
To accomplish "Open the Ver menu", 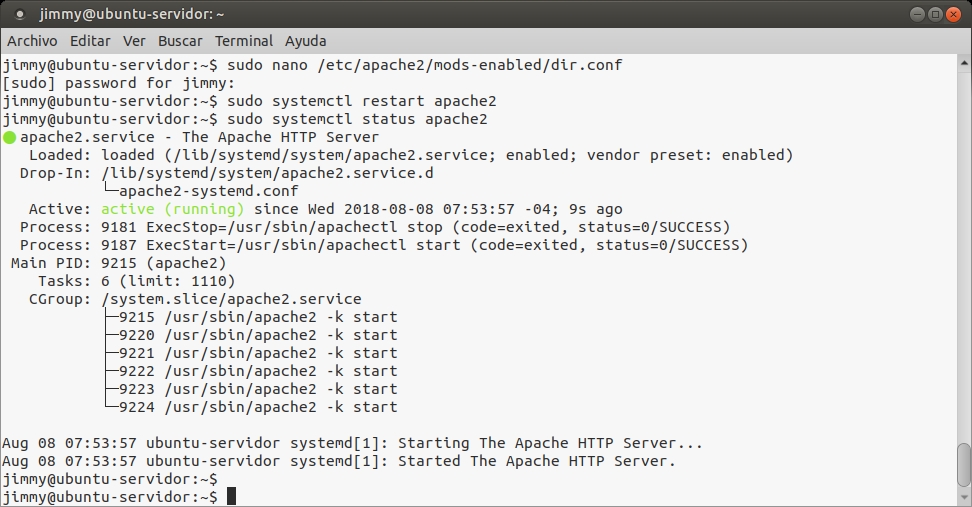I will point(134,41).
